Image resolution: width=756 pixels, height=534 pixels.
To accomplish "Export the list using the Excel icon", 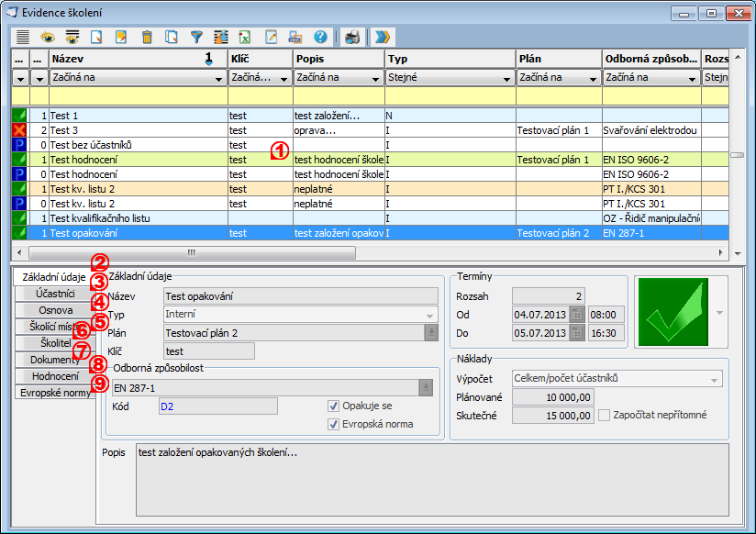I will (x=246, y=38).
